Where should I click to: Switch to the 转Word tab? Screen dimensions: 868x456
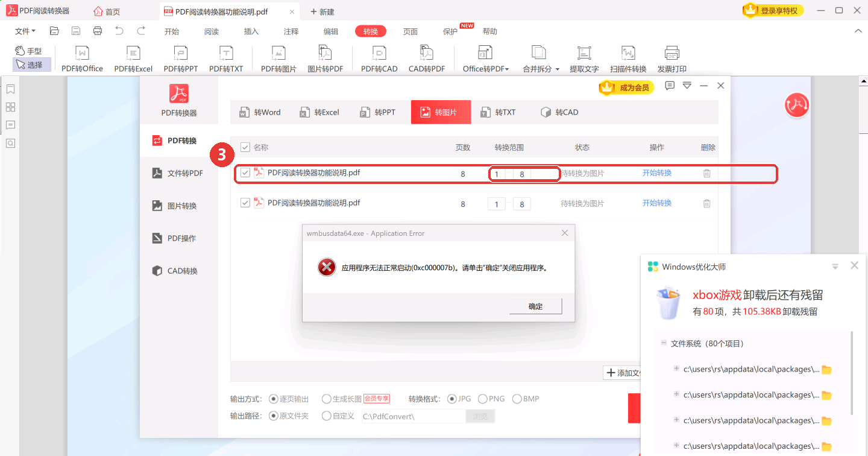(260, 112)
